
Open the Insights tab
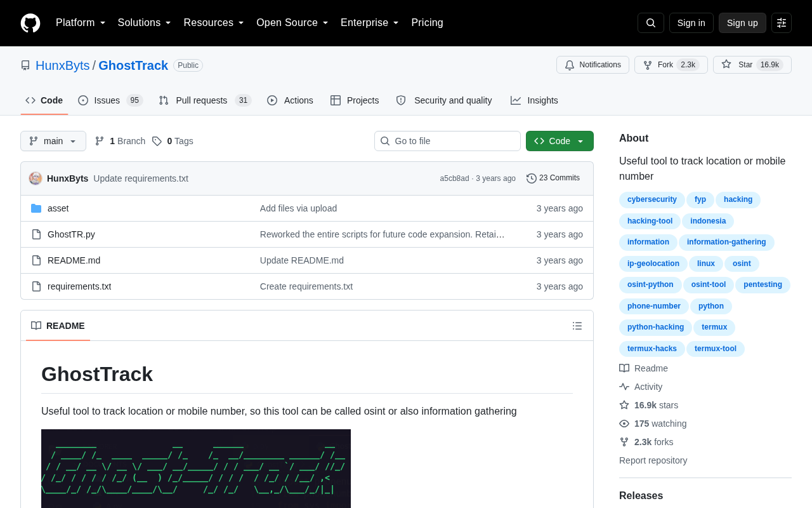(x=534, y=100)
